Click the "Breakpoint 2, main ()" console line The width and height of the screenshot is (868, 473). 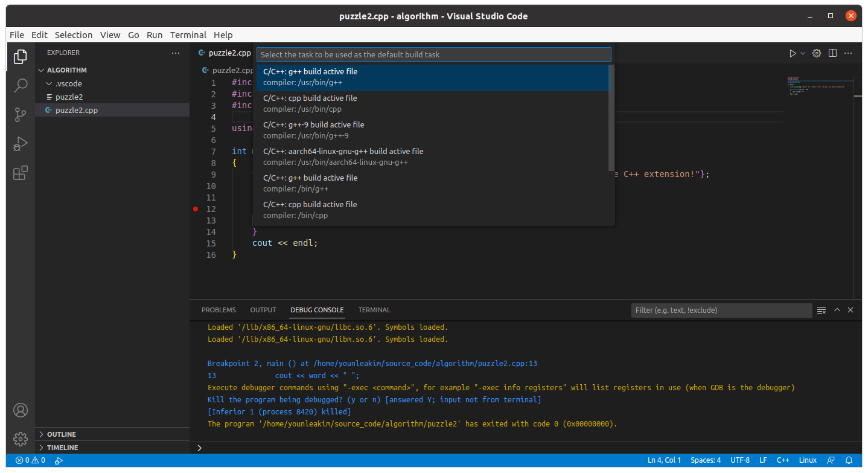(x=372, y=363)
